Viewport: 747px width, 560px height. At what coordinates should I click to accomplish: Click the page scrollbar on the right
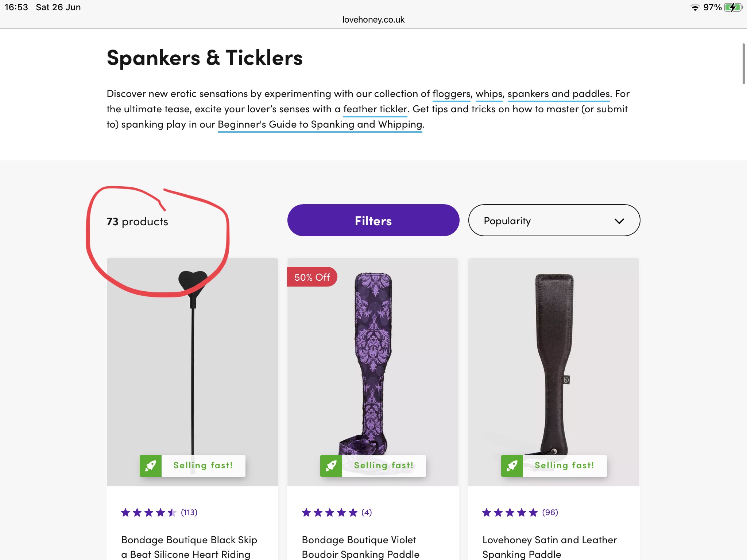(x=744, y=64)
